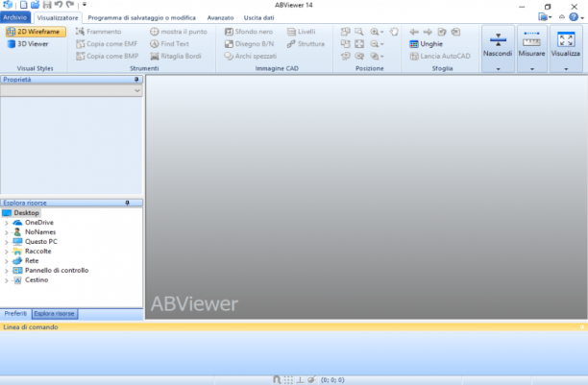Click the Sfoglia icon to the right of the forward arrow

coord(442,32)
